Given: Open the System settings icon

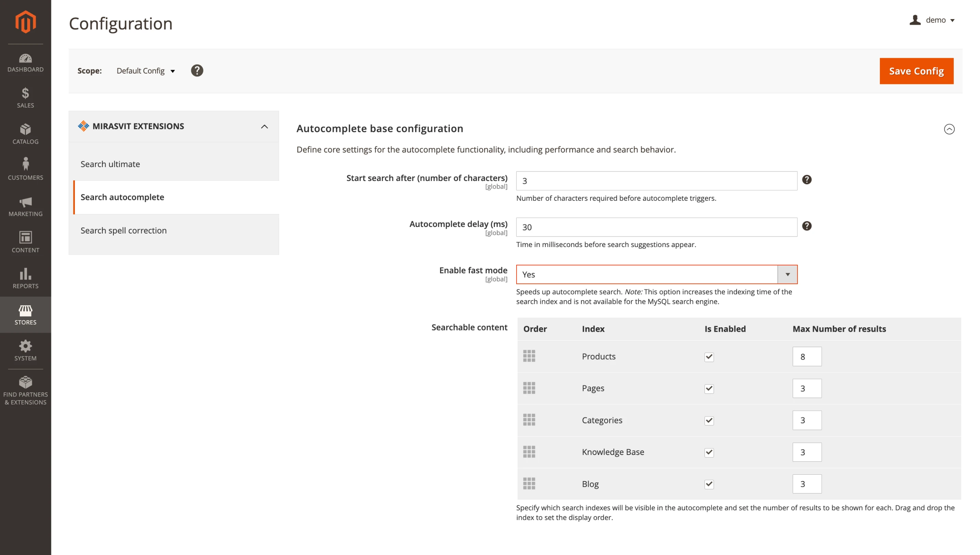Looking at the screenshot, I should point(26,349).
